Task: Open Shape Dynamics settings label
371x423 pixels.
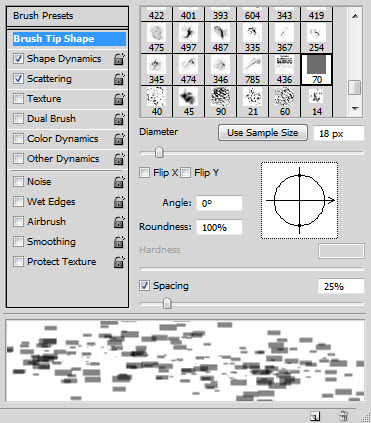Action: (64, 59)
